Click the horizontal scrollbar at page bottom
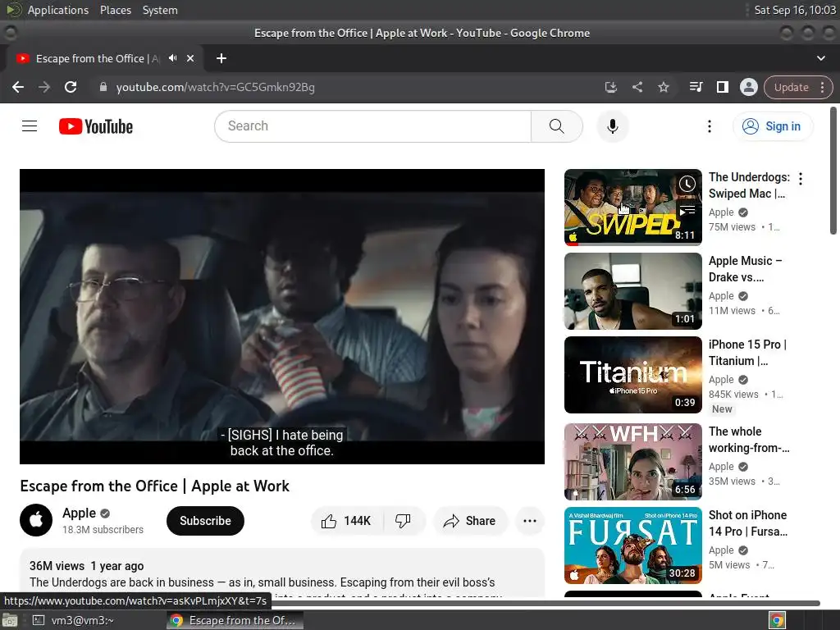The width and height of the screenshot is (840, 630). pos(546,603)
